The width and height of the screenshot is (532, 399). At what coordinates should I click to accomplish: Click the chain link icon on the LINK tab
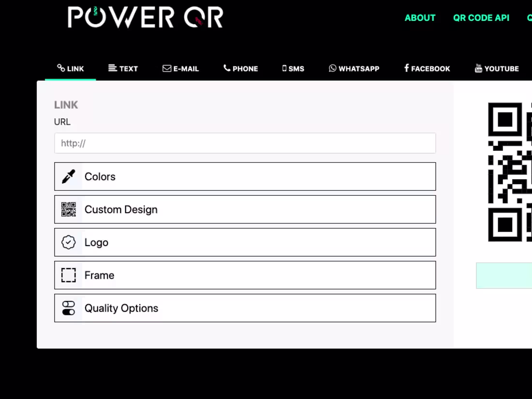(60, 68)
